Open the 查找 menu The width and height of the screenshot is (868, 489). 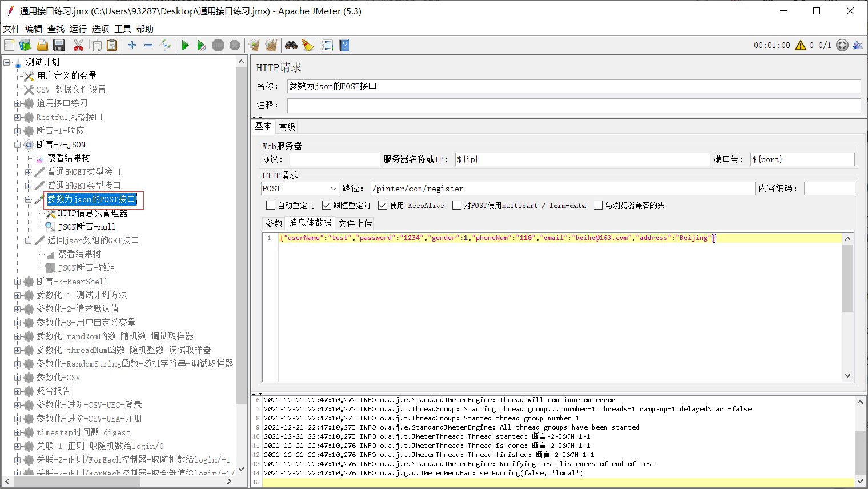coord(56,29)
